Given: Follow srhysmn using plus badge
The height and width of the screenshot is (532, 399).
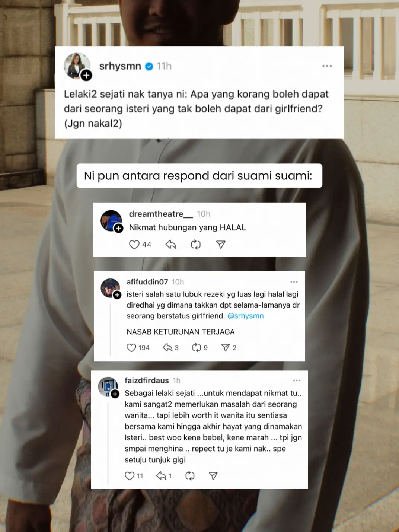Looking at the screenshot, I should point(86,76).
